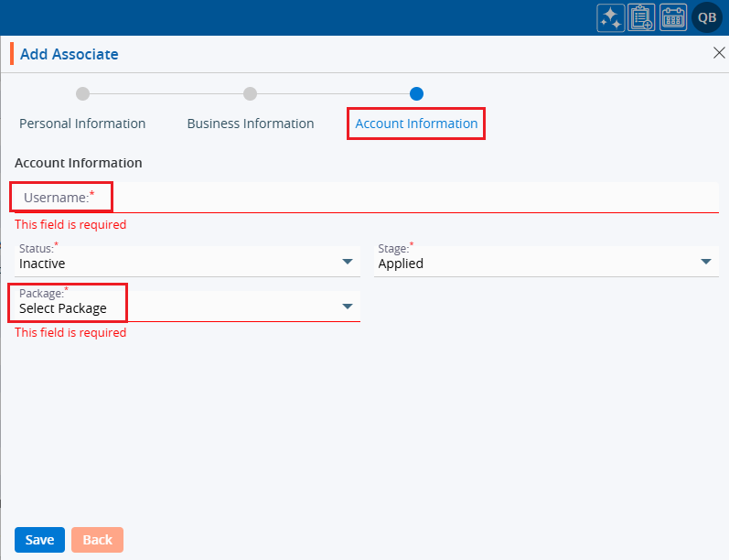Image resolution: width=729 pixels, height=560 pixels.
Task: Switch to Personal Information tab
Action: coord(82,124)
